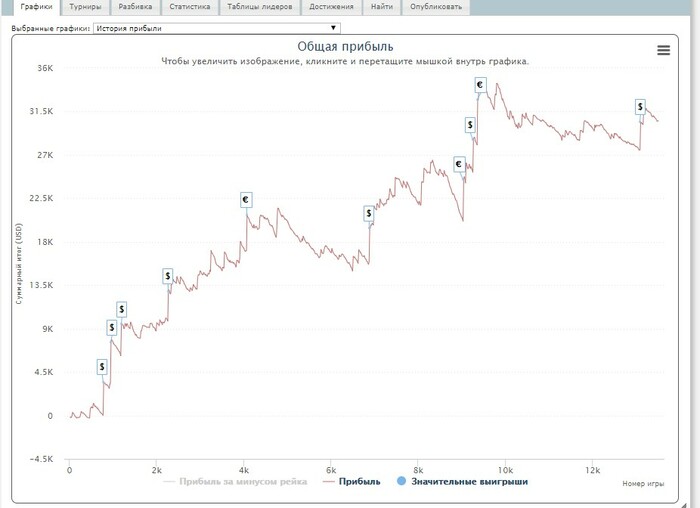Click the 6k x-axis label

[x=331, y=470]
